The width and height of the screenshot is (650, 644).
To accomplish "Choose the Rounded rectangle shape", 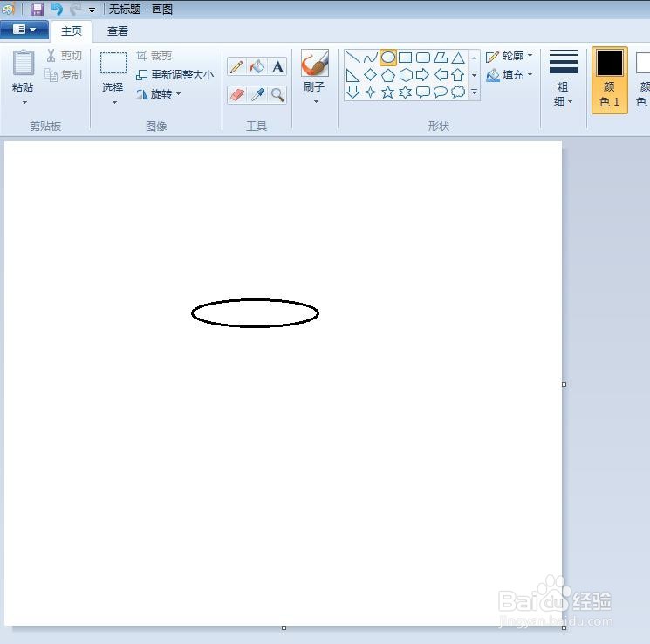I will (423, 58).
